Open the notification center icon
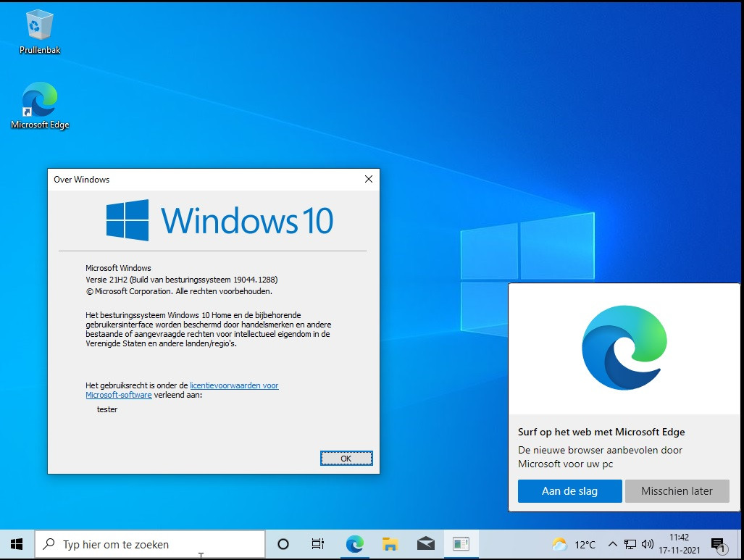744x560 pixels. click(719, 545)
